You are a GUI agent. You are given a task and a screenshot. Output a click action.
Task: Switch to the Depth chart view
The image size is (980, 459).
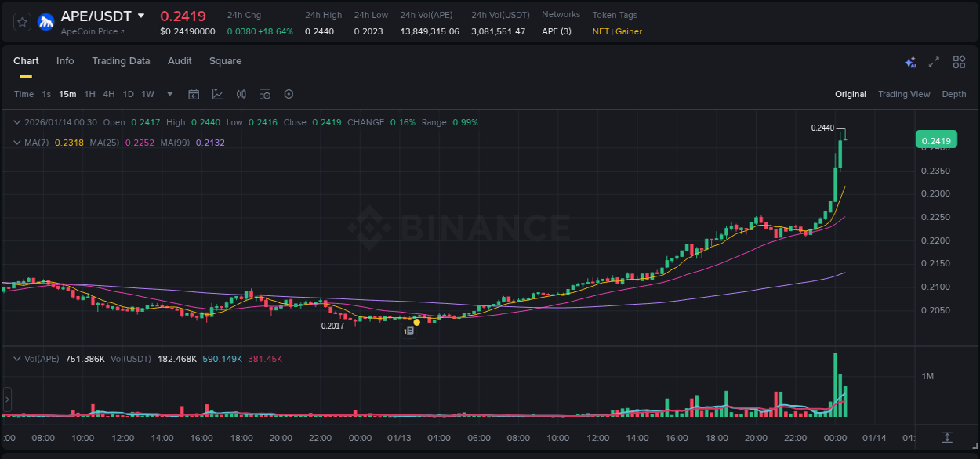pos(954,94)
